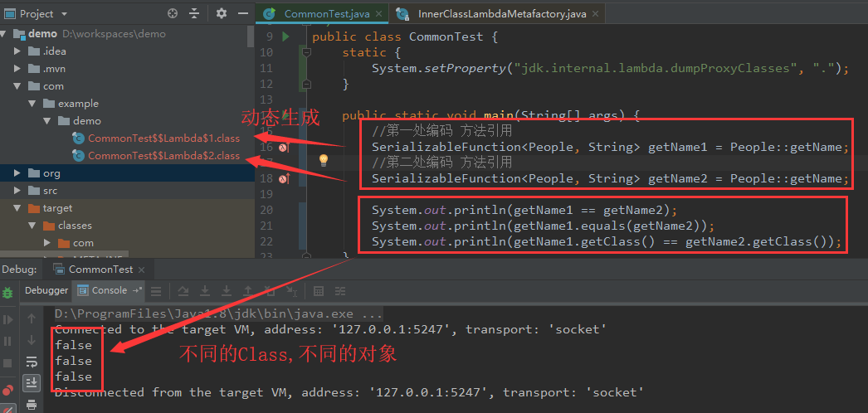This screenshot has width=868, height=413.
Task: Click the lambda gutter marker on line 18
Action: pyautogui.click(x=285, y=178)
